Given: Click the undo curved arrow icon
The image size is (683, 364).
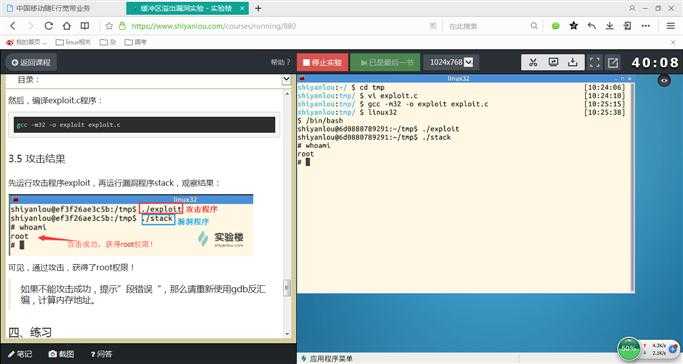Looking at the screenshot, I should point(592,26).
